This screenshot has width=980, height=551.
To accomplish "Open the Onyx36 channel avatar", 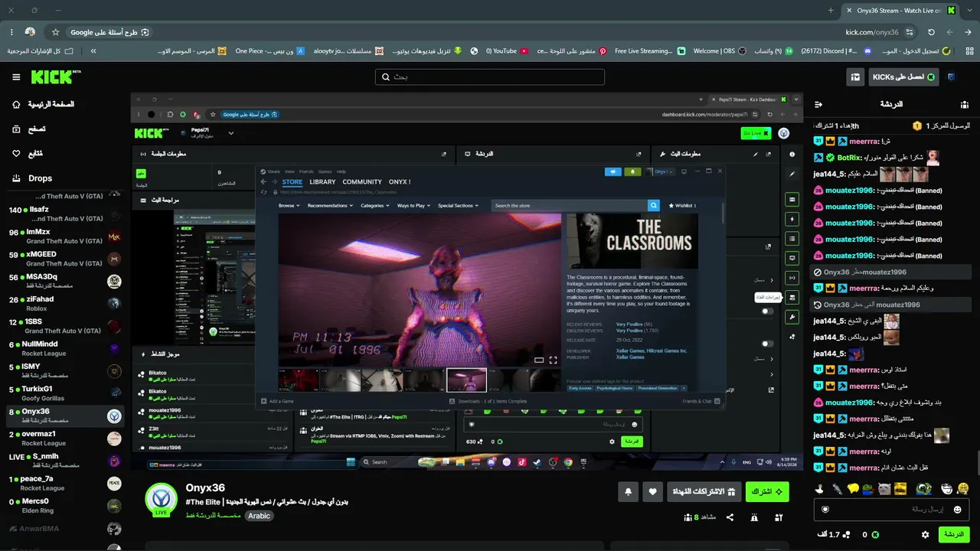I will (x=162, y=498).
